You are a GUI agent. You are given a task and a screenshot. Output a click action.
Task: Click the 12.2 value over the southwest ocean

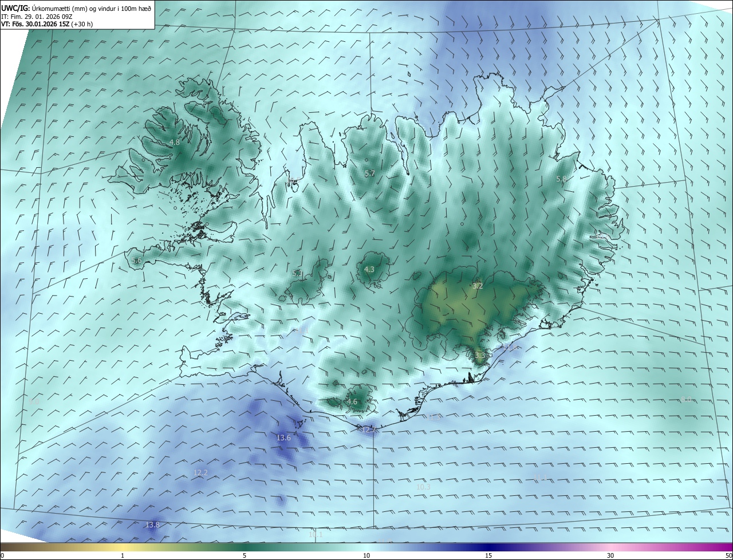coord(200,472)
